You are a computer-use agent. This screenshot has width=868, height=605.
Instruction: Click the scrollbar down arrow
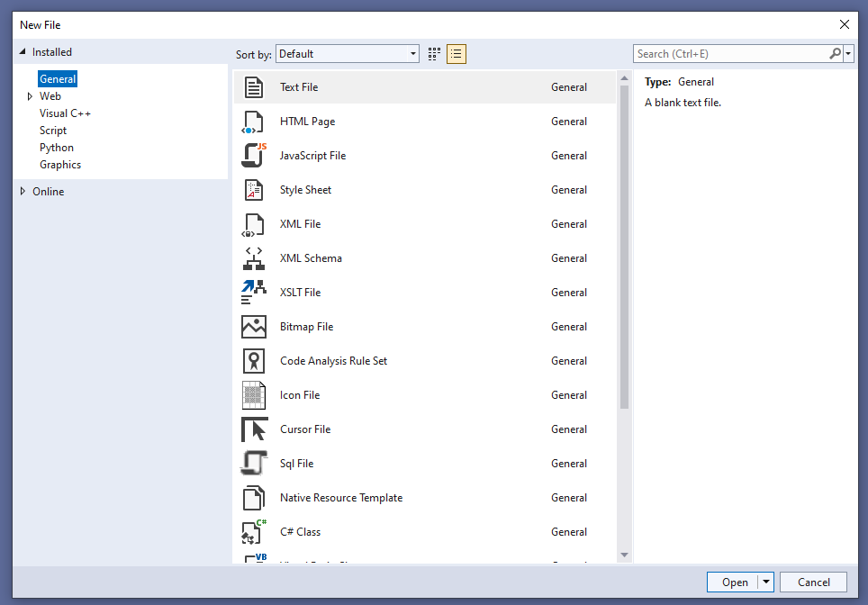tap(624, 555)
